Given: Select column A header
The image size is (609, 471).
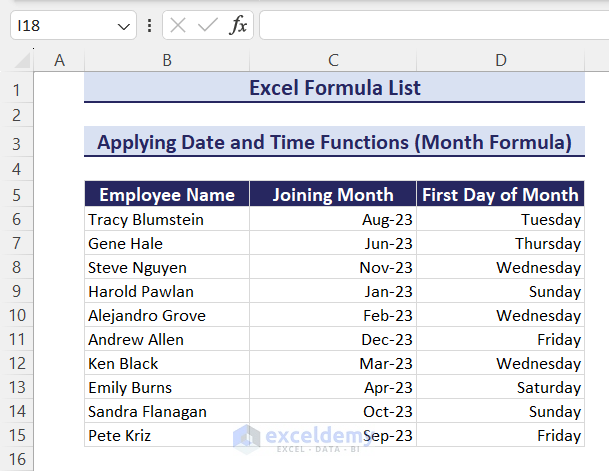Looking at the screenshot, I should click(59, 61).
